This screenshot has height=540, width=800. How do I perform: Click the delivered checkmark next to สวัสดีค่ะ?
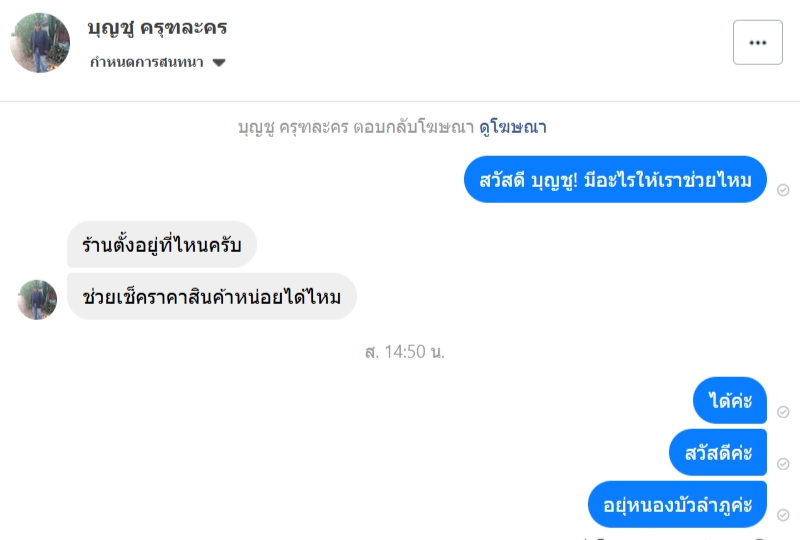click(783, 464)
